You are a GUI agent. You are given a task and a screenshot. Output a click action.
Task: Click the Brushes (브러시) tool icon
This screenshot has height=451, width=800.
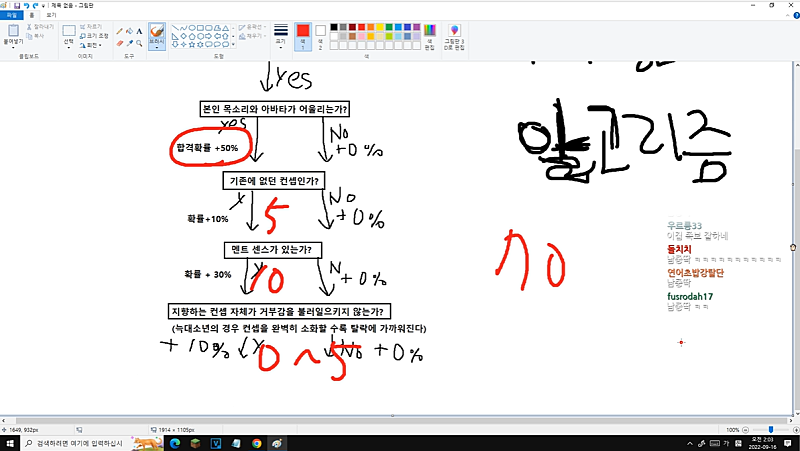click(x=157, y=32)
